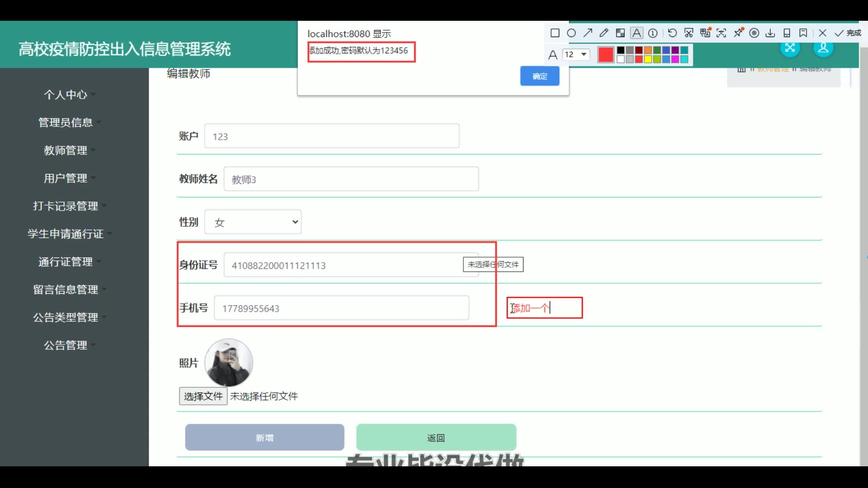Select the text annotation tool
868x488 pixels.
point(637,33)
